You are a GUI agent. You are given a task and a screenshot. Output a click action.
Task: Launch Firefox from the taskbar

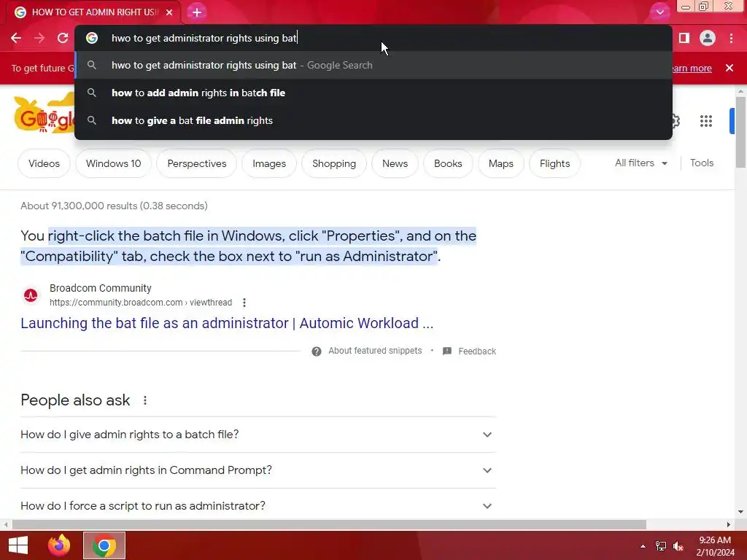click(59, 545)
